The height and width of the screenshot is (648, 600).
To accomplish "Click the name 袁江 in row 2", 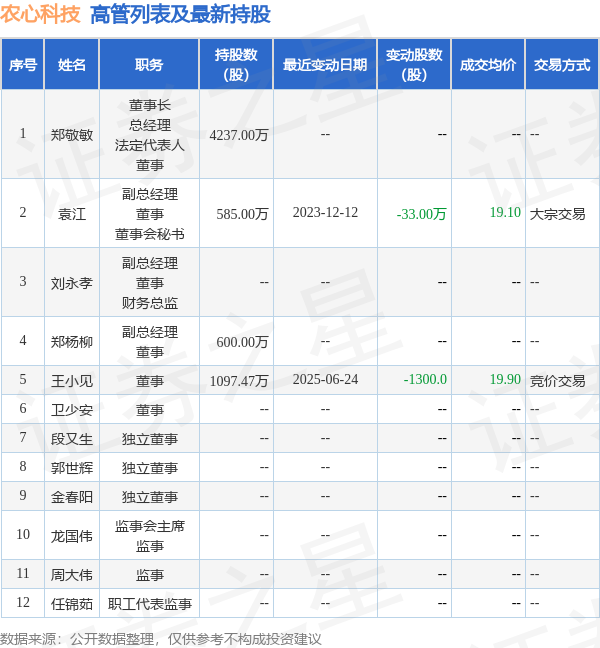I will (x=72, y=213).
